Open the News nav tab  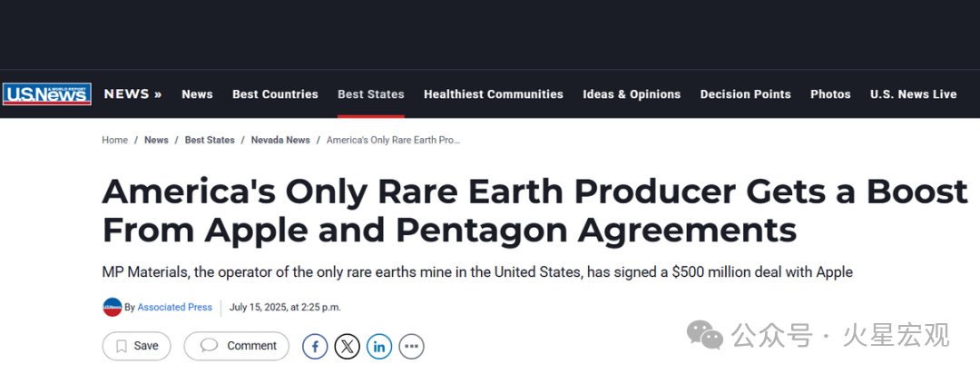click(x=197, y=94)
